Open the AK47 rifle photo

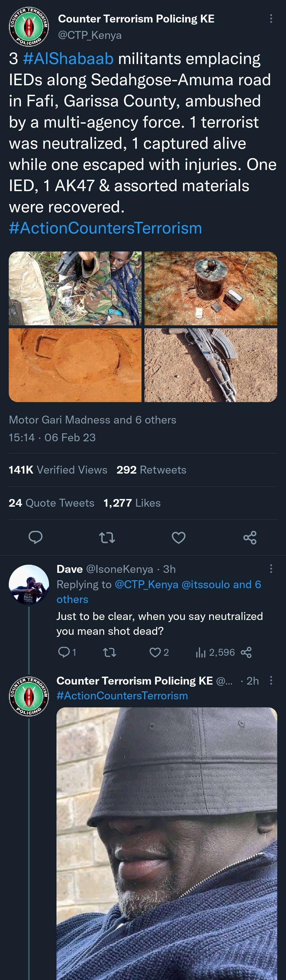[211, 365]
